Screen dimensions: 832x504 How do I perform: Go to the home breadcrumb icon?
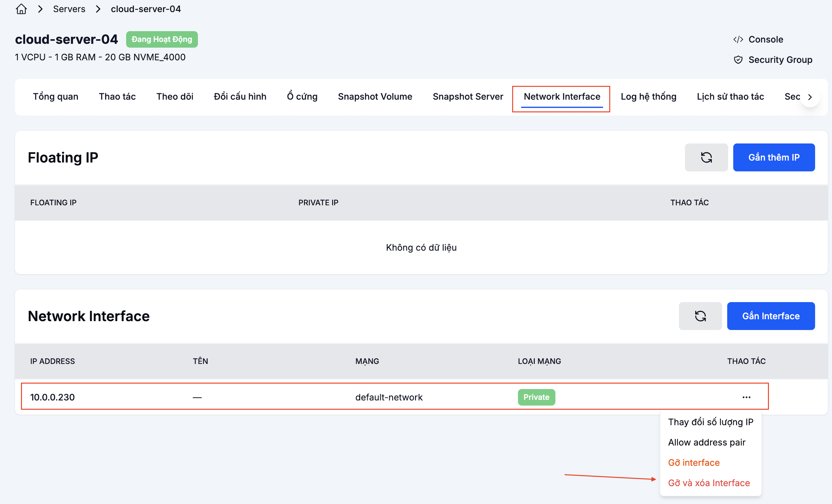pyautogui.click(x=21, y=9)
